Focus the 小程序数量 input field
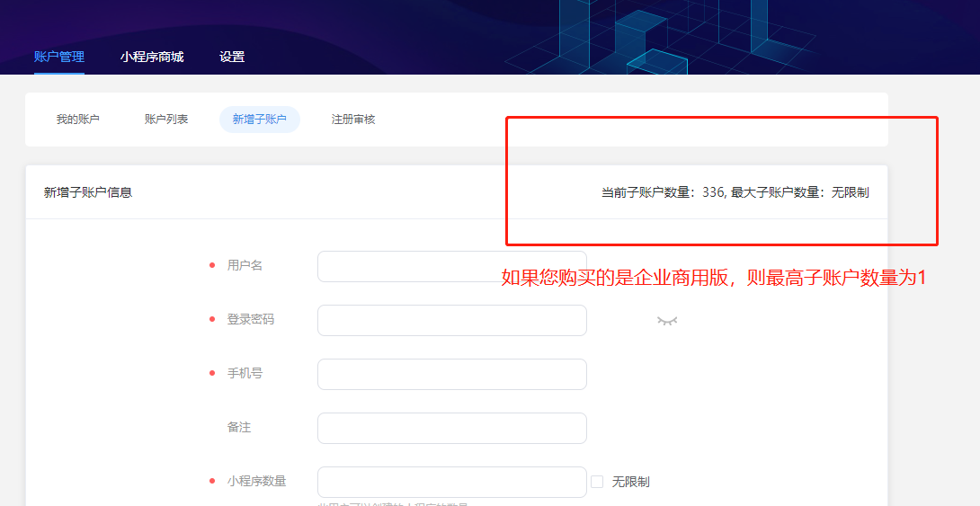Viewport: 980px width, 506px height. 451,482
